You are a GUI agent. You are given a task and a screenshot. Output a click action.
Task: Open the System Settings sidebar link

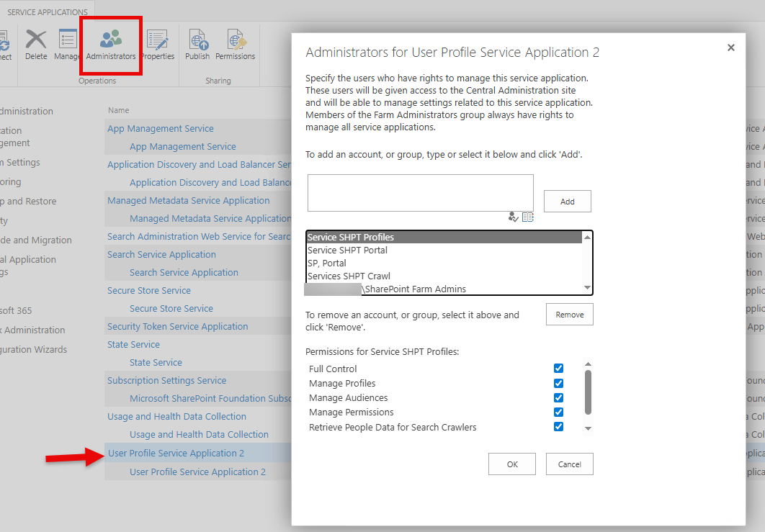20,163
